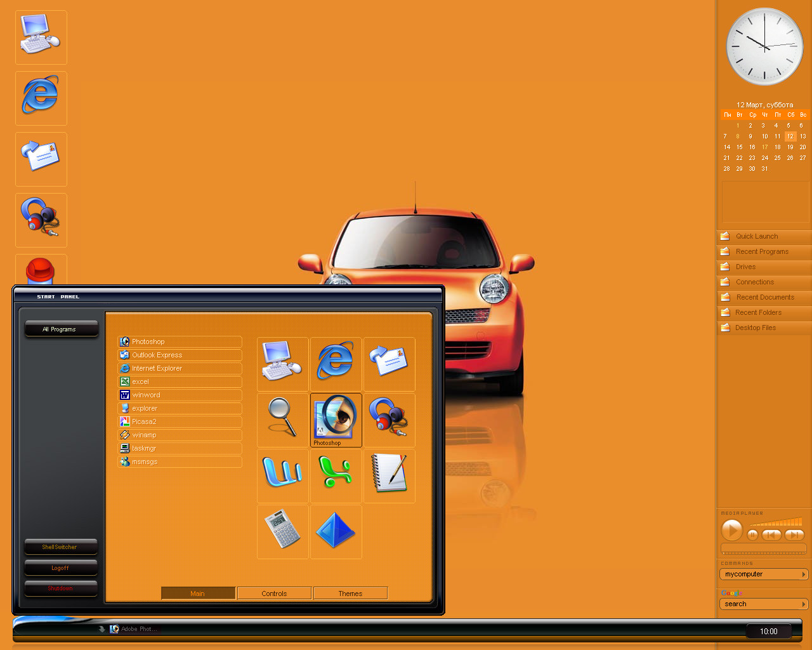Screen dimensions: 812x650
Task: Start playback with the media player Play button
Action: click(x=732, y=530)
